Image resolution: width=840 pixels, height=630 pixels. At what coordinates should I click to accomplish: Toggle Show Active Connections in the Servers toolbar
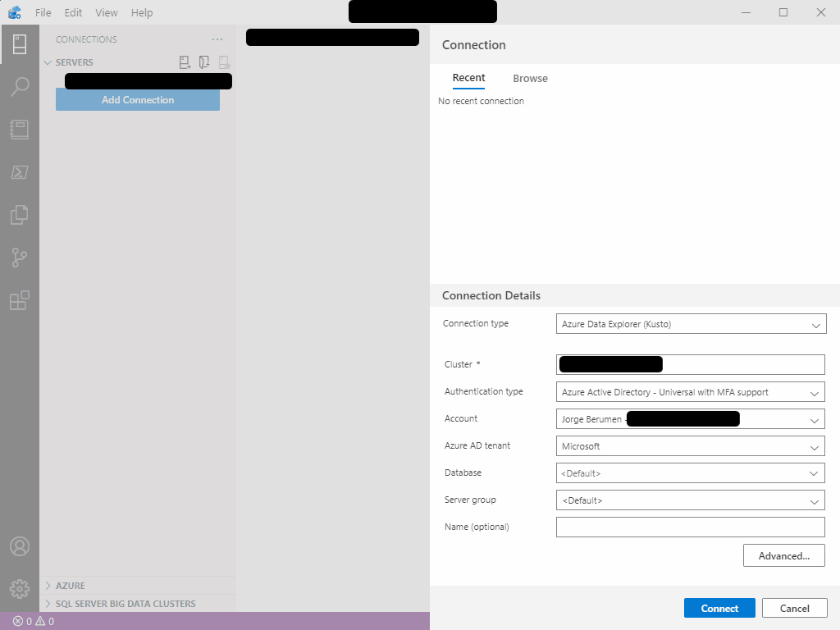[223, 62]
